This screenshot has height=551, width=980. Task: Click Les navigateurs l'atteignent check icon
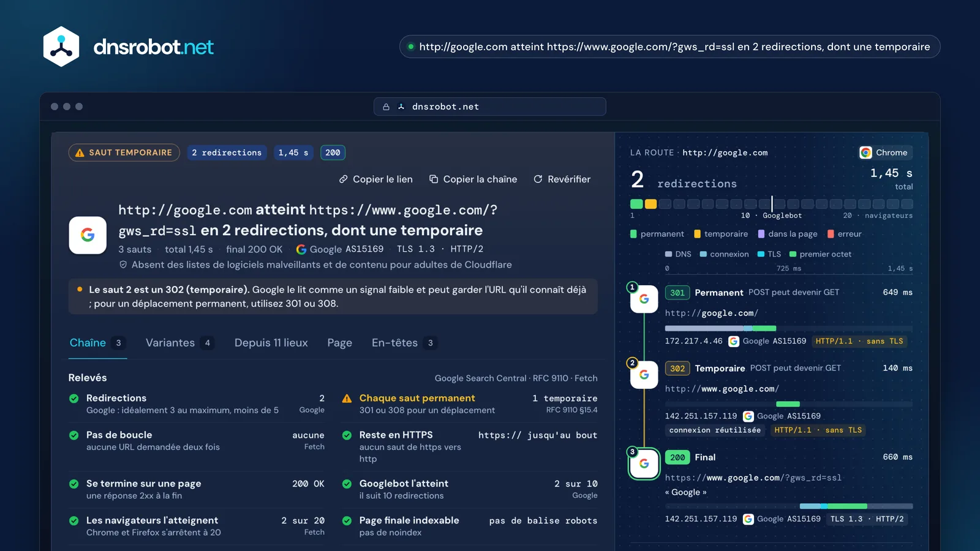(x=74, y=521)
